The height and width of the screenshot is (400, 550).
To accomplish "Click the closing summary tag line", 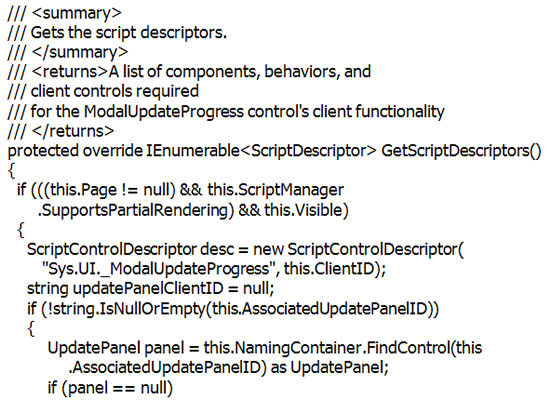I will point(68,52).
